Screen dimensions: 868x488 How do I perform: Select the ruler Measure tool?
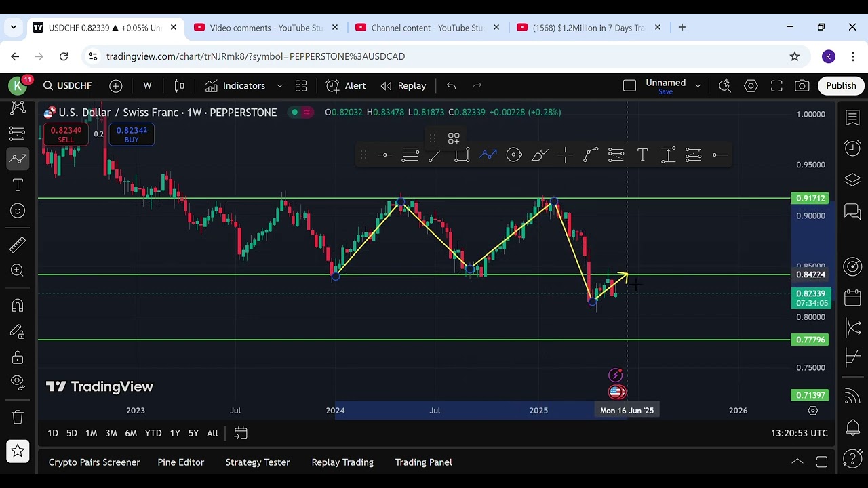(x=18, y=245)
